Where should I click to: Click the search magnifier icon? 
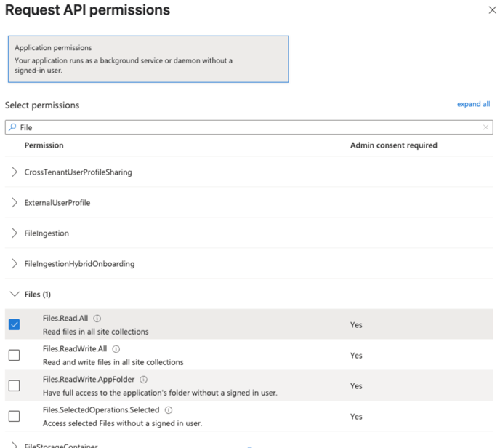(12, 127)
